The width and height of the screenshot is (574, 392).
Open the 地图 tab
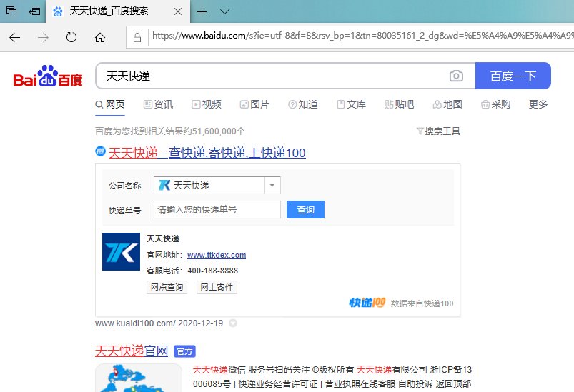(447, 104)
